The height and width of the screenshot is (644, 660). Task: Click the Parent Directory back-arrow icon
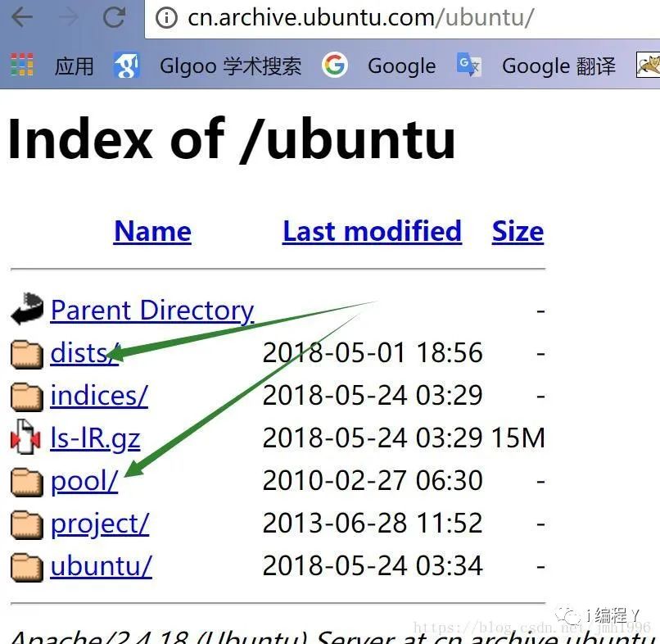27,308
